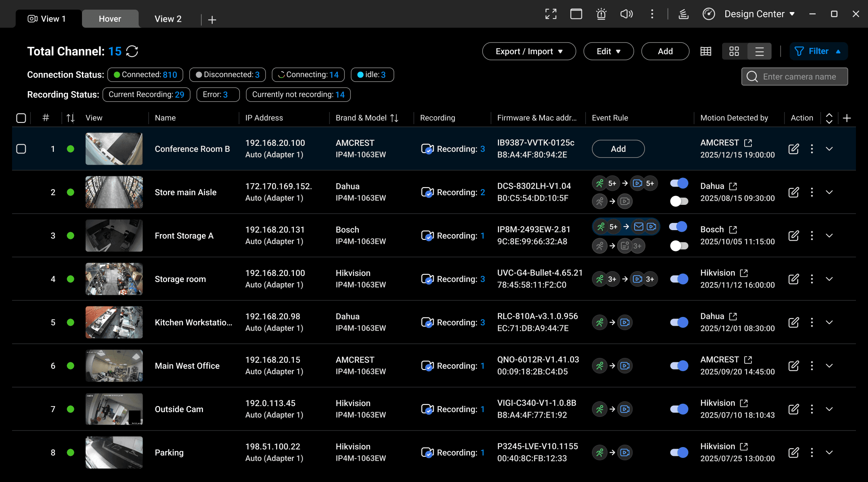Viewport: 868px width, 482px height.
Task: Enable second event rule toggle for Front Storage A
Action: click(679, 246)
